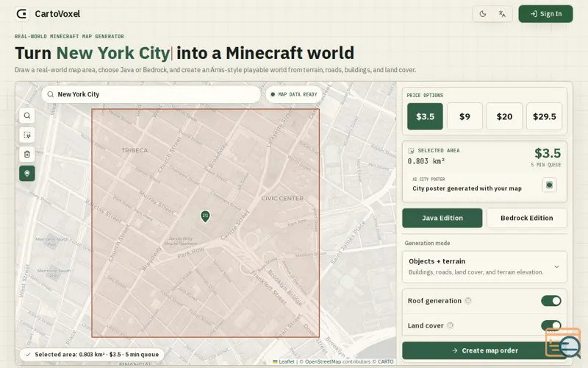Click the Selected area status bar text
This screenshot has width=588, height=368.
[x=92, y=355]
